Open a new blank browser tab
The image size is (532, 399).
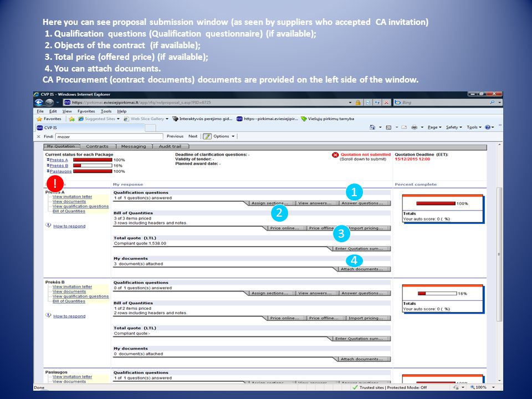(150, 128)
